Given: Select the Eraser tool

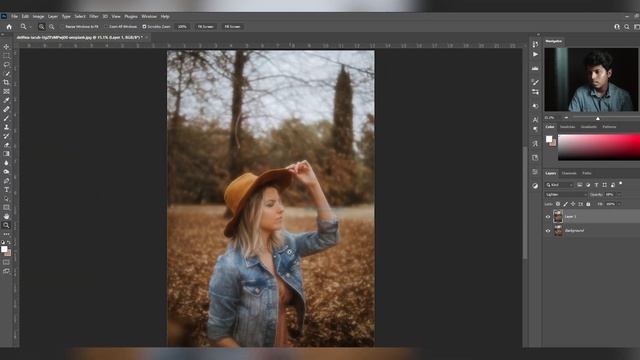Looking at the screenshot, I should [6, 145].
